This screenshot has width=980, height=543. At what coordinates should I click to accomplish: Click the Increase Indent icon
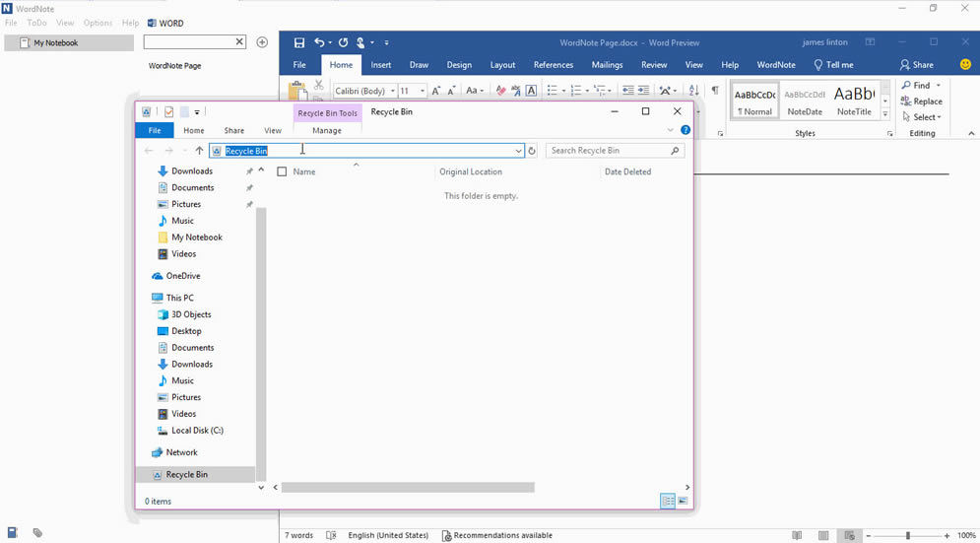click(643, 91)
